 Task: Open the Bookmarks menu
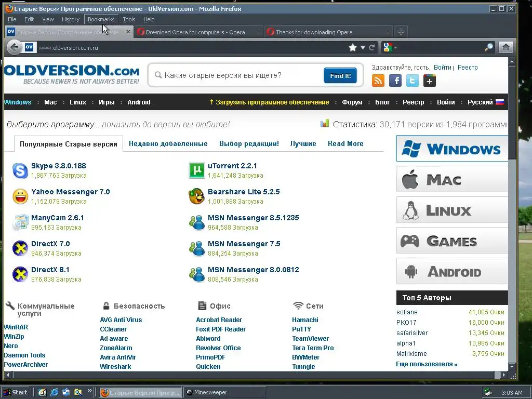coord(101,19)
